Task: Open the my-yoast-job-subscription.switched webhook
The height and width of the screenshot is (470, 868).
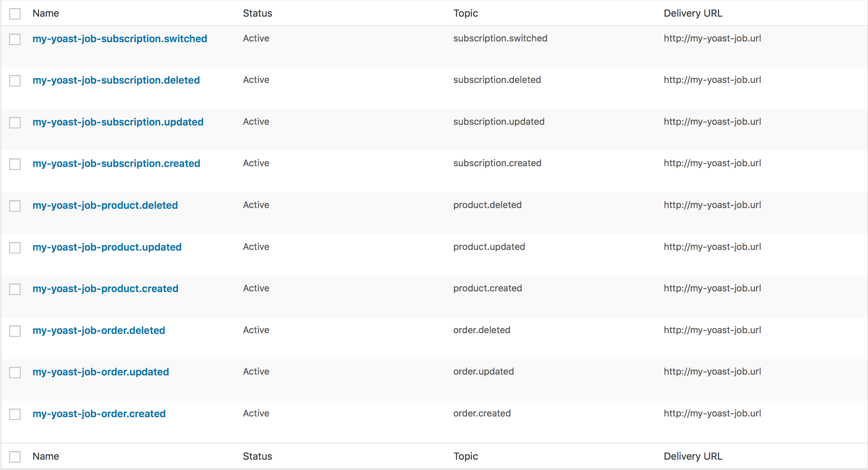Action: click(x=119, y=39)
